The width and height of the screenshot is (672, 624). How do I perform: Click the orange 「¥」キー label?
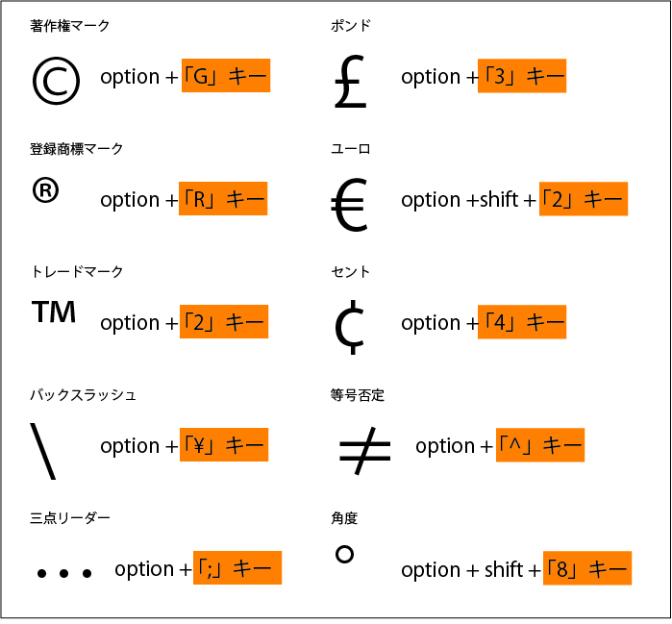[223, 445]
